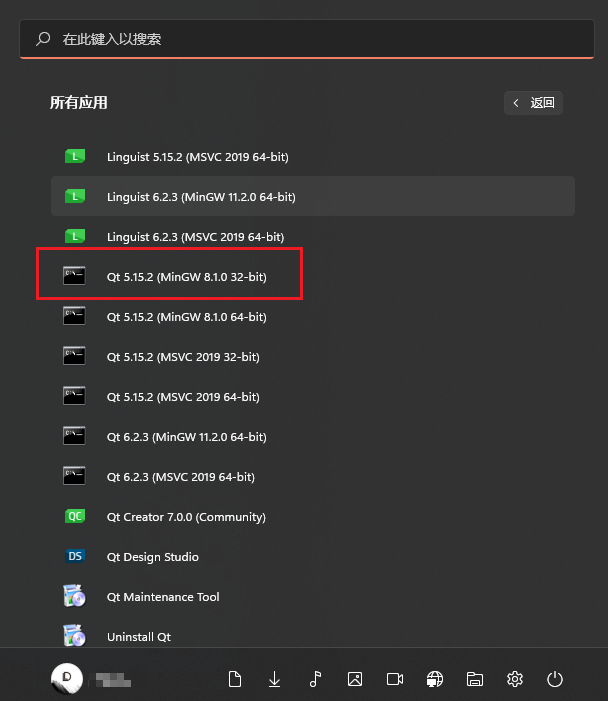
Task: Click the Linguist 6.2.3 MSVC 2019 icon
Action: (75, 236)
